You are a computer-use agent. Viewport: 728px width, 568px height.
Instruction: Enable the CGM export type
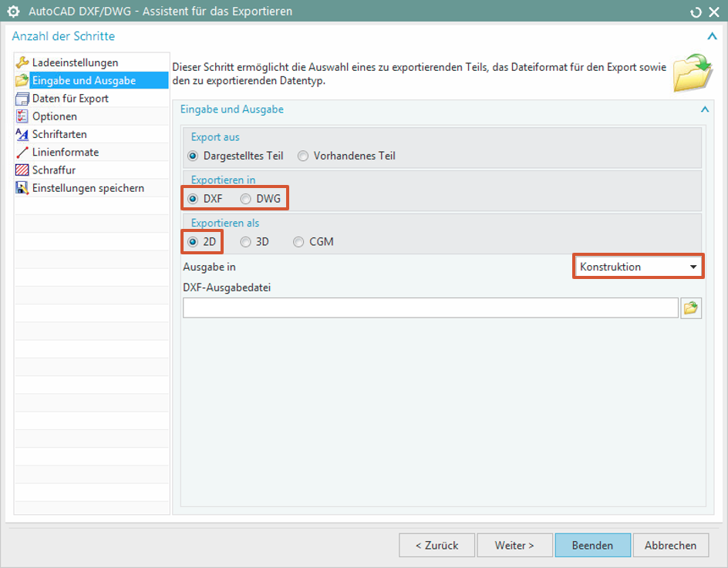tap(298, 242)
